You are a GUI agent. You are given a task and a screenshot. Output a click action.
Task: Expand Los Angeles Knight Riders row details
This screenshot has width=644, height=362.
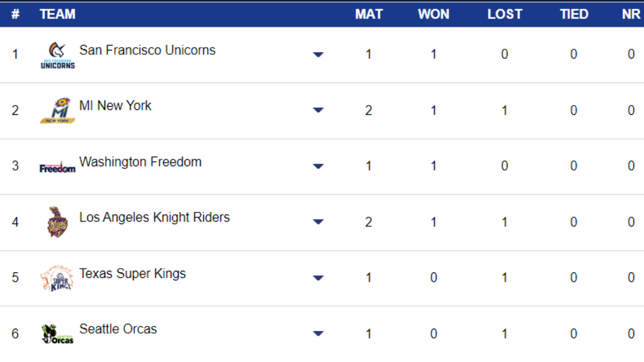318,222
